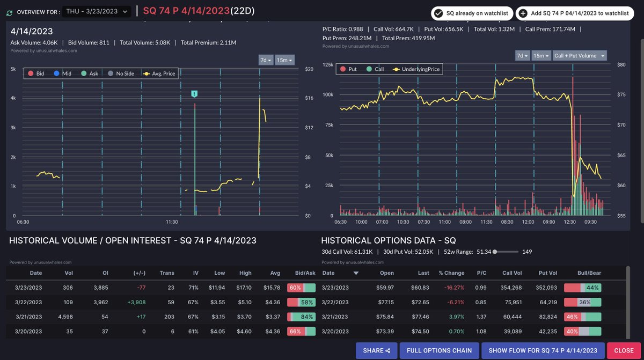This screenshot has width=644, height=360.
Task: Click the Bull/Bear column header
Action: (x=589, y=273)
